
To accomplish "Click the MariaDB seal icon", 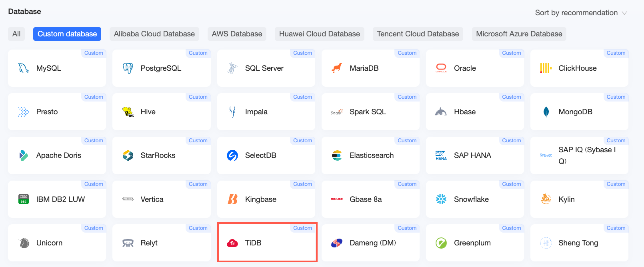I will click(x=337, y=68).
